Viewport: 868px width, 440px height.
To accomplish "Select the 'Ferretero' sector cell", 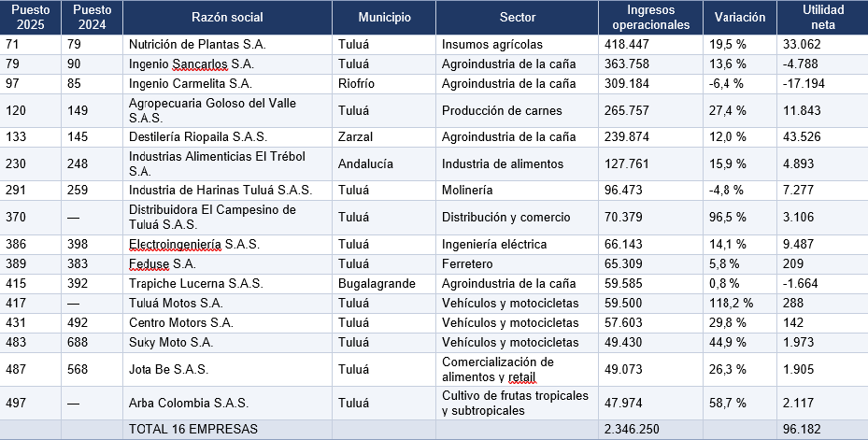I will tap(517, 264).
